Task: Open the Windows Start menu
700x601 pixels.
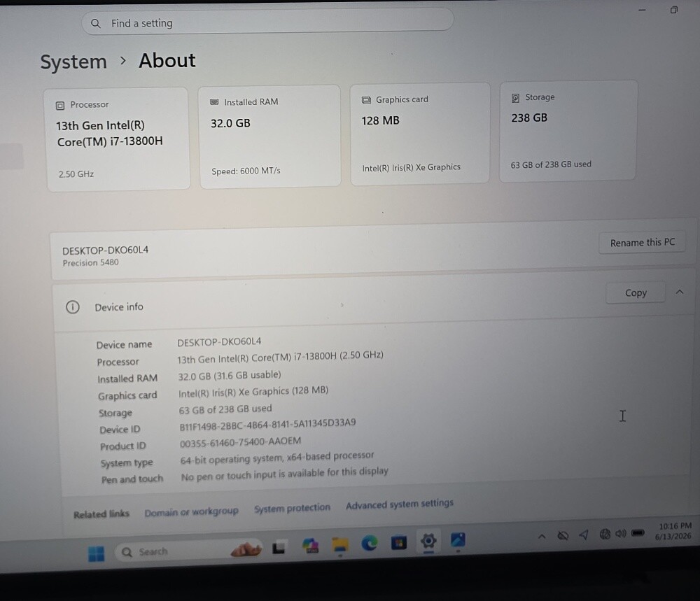Action: click(96, 553)
